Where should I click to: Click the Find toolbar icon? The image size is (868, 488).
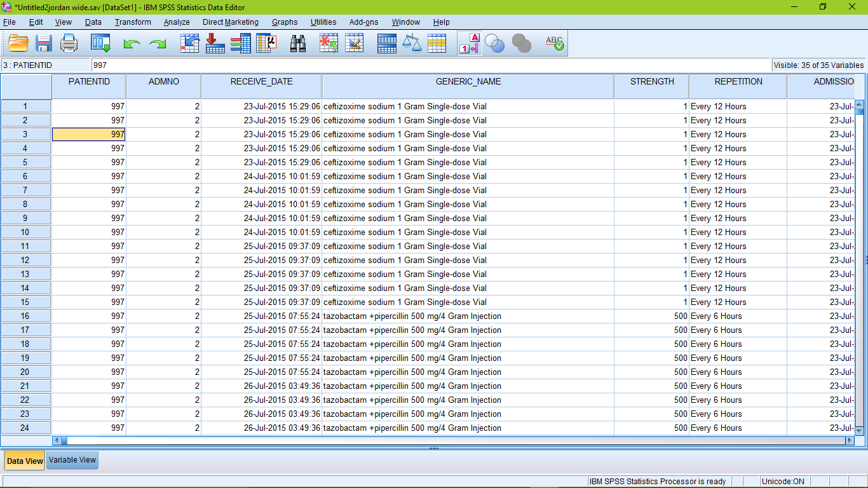tap(299, 43)
